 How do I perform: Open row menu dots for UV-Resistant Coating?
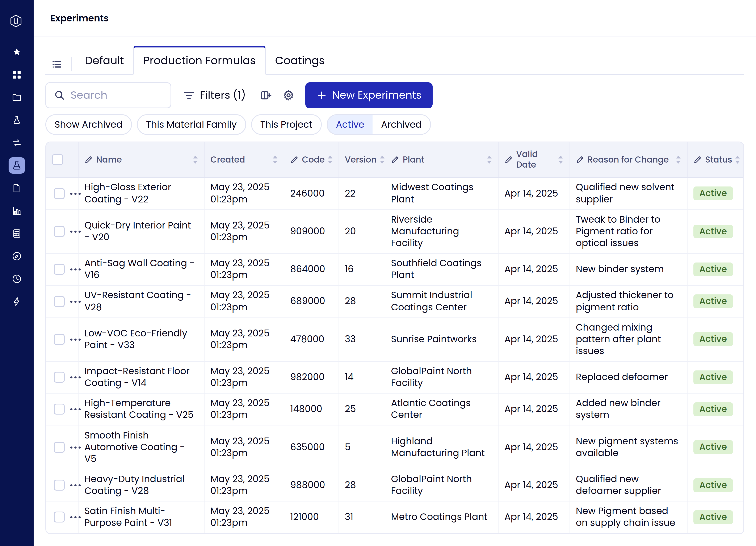click(75, 301)
